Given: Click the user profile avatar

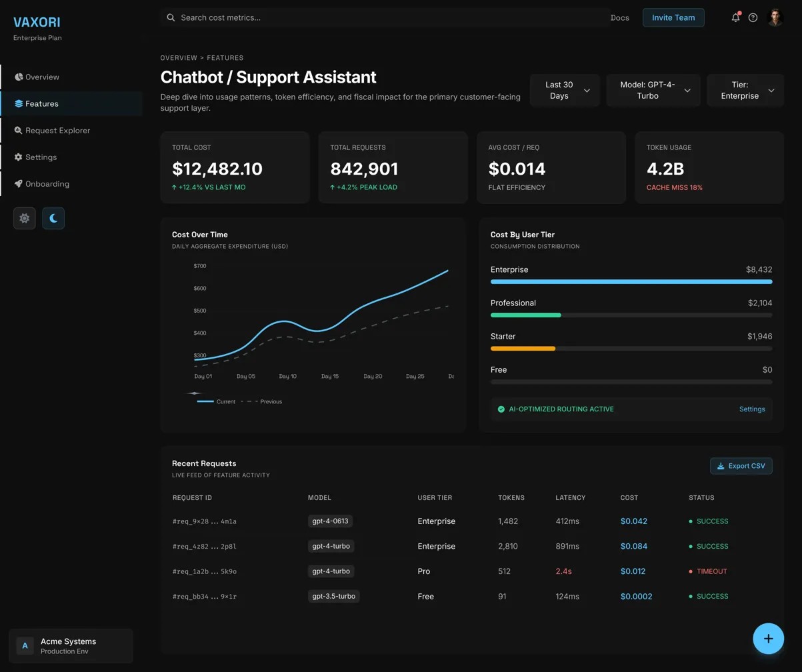Looking at the screenshot, I should (775, 18).
